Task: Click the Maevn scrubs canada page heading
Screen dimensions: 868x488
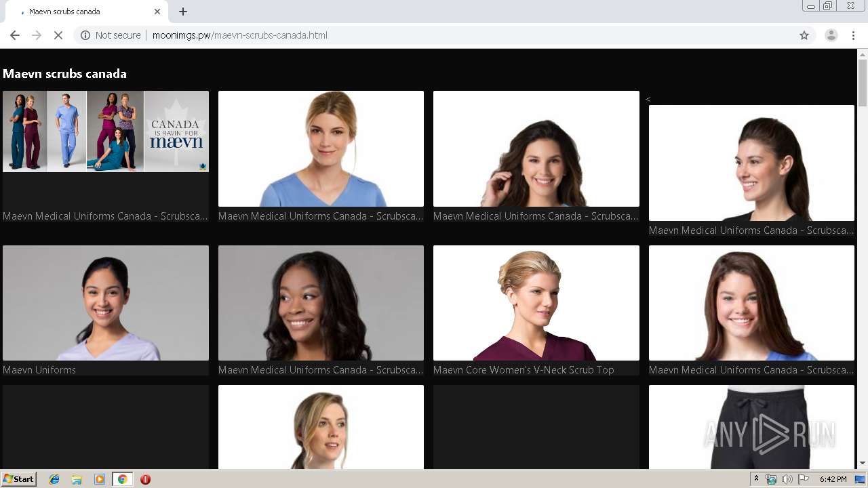Action: (64, 74)
